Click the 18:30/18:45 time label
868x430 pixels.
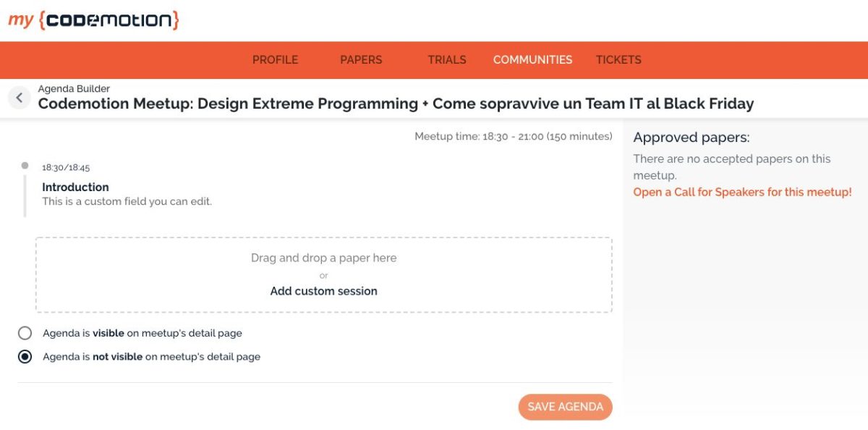click(67, 166)
